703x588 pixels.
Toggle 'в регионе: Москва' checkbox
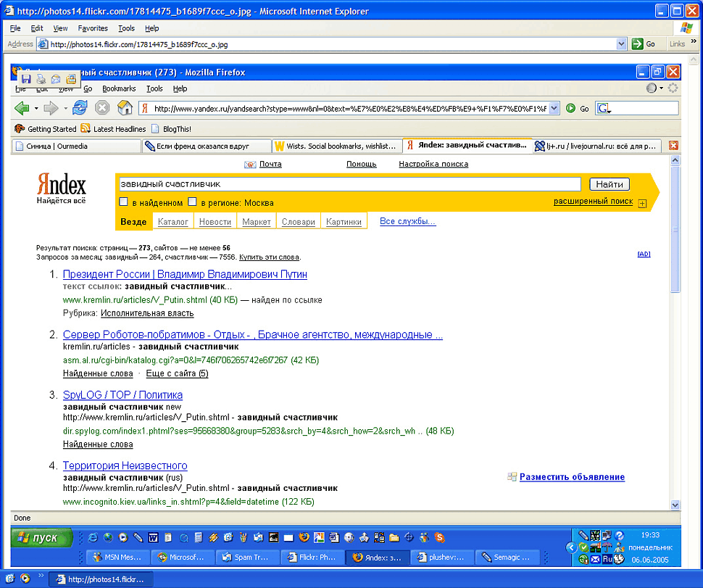192,202
